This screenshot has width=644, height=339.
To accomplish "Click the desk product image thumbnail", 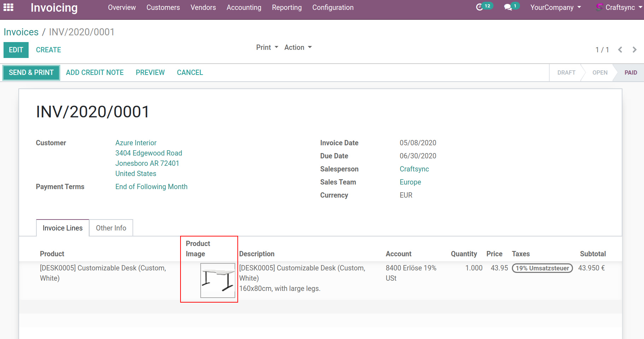I will tap(218, 280).
